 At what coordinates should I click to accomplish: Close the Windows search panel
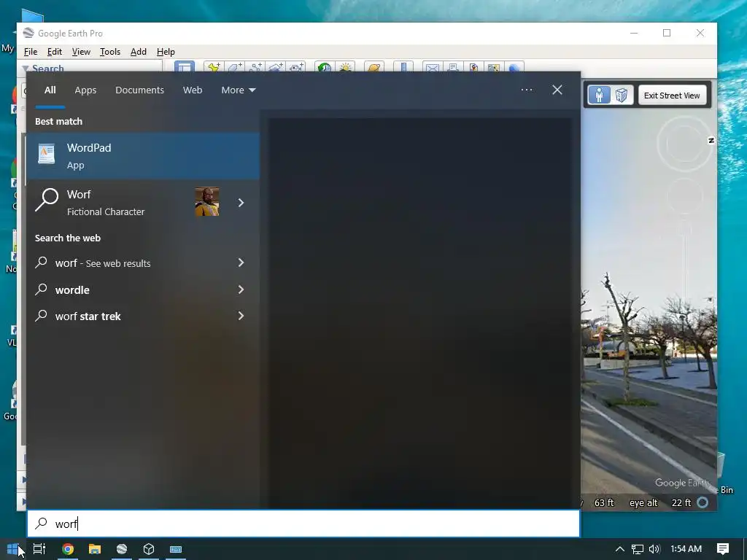pyautogui.click(x=557, y=90)
